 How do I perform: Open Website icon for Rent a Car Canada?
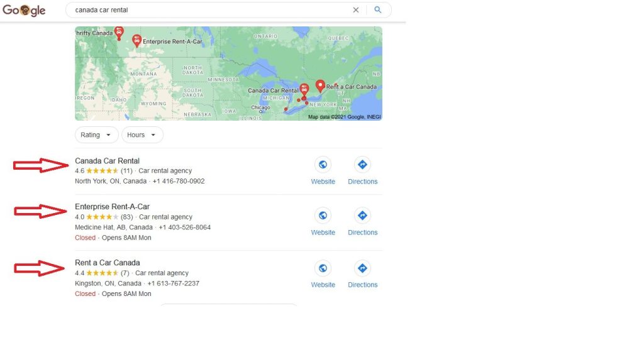click(323, 268)
